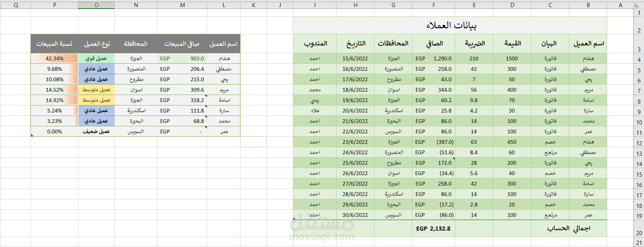
Task: Select the percentage cell 0.00%
Action: pos(55,132)
